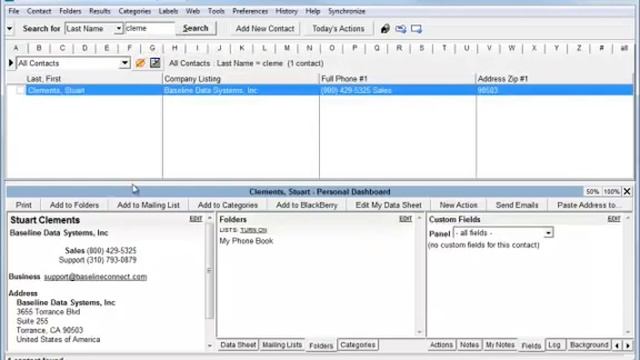The image size is (640, 360).
Task: Click Add to BlackBerry
Action: [x=307, y=205]
